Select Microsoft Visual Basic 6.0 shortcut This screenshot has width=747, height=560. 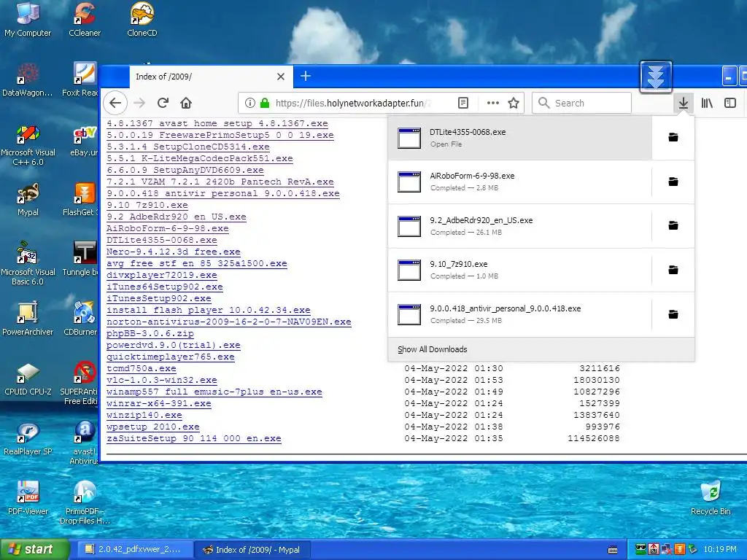click(28, 264)
